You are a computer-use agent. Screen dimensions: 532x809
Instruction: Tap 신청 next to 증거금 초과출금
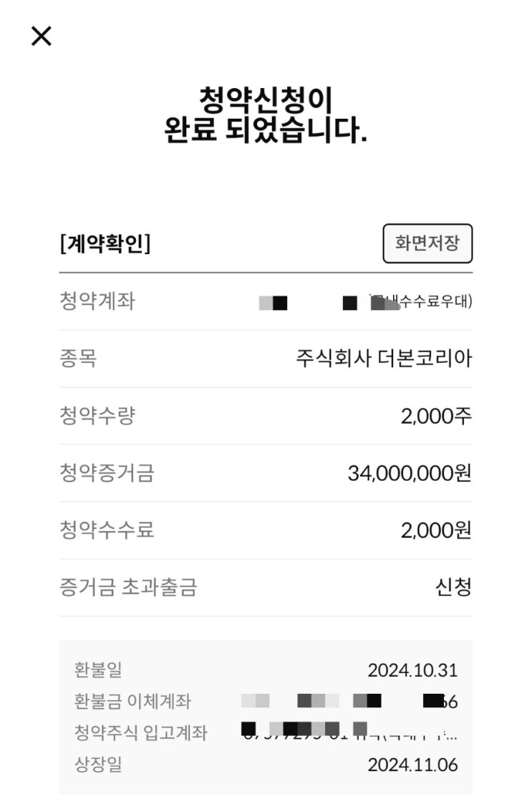[453, 586]
